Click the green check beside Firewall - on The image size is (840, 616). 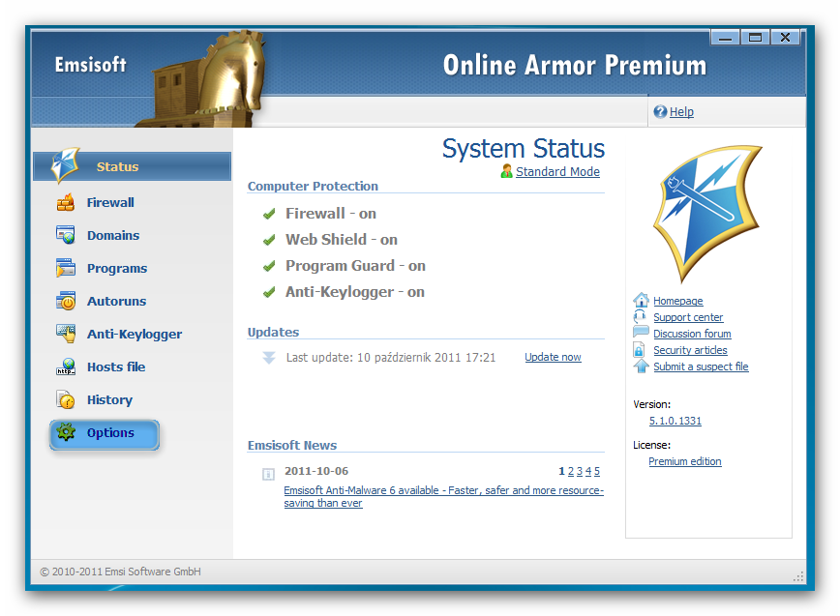pos(269,214)
